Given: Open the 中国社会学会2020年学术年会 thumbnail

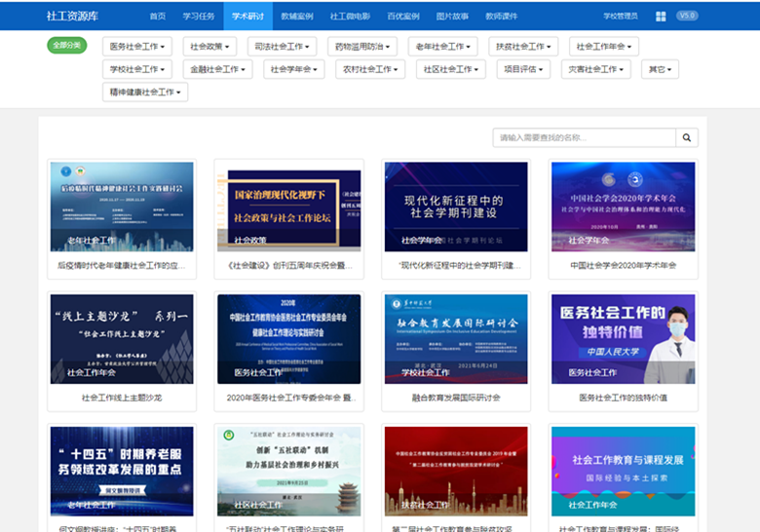Looking at the screenshot, I should pos(623,206).
